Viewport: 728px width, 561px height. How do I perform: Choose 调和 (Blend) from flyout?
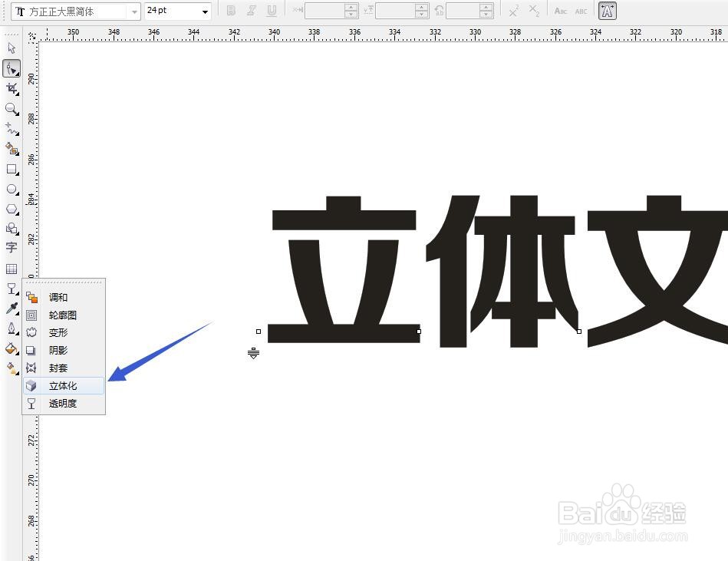click(x=64, y=297)
